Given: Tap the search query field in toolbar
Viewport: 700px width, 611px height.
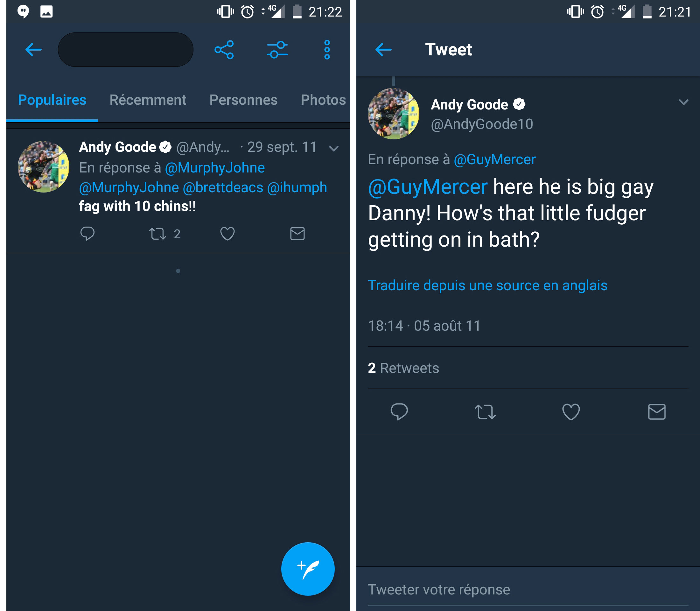Looking at the screenshot, I should point(125,50).
